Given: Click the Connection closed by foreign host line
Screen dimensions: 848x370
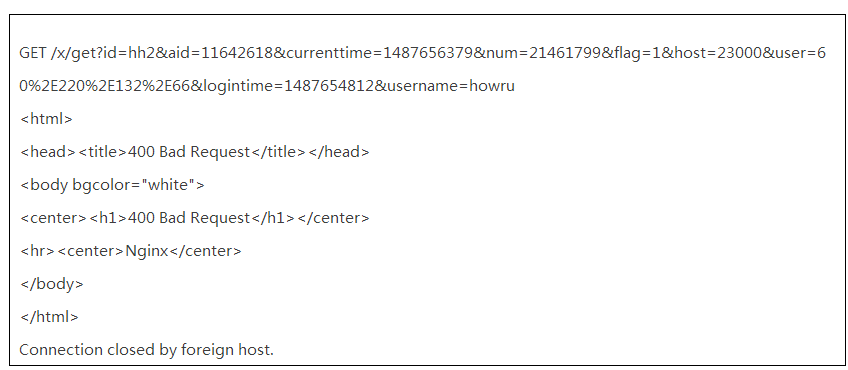Looking at the screenshot, I should tap(147, 350).
